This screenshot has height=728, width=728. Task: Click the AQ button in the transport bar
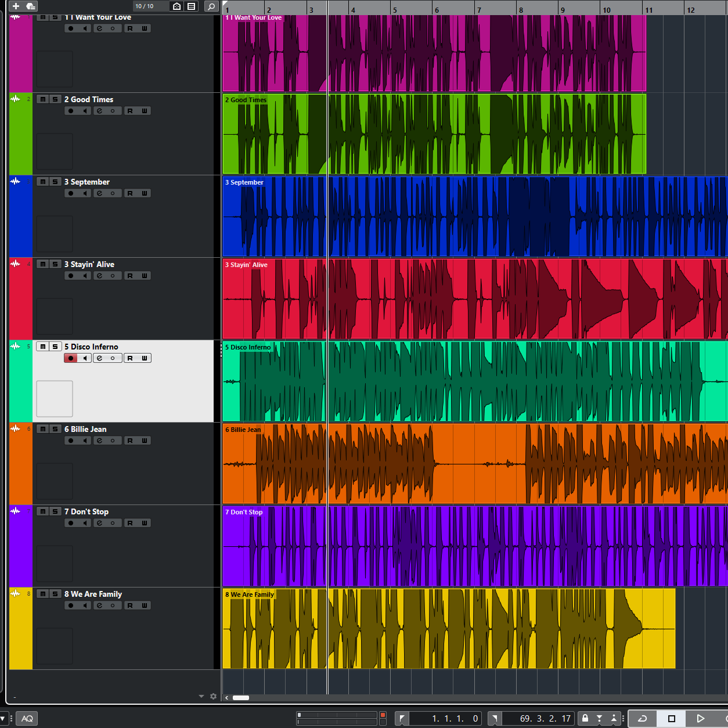pyautogui.click(x=27, y=719)
